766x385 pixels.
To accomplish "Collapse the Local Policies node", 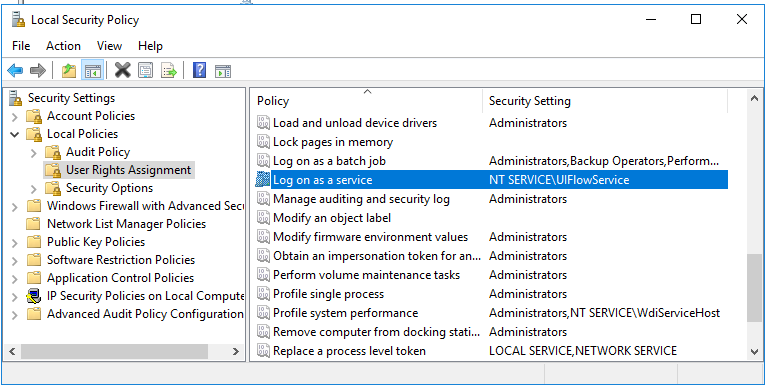I will pos(15,134).
